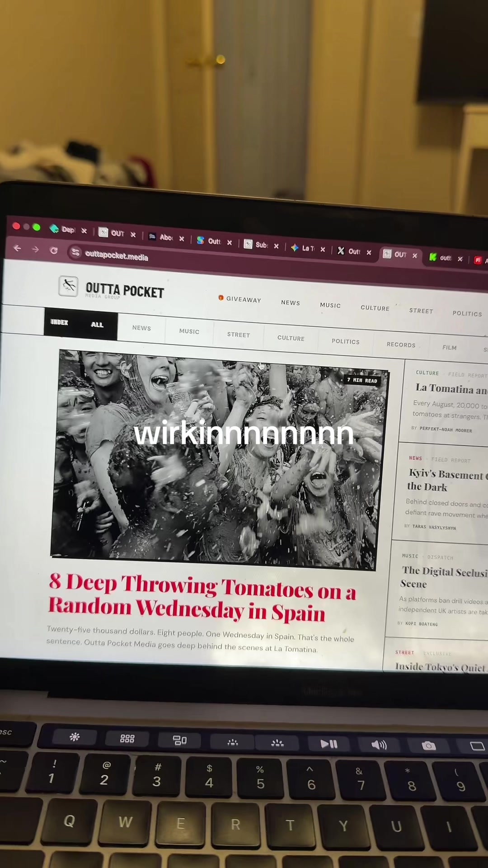Image resolution: width=488 pixels, height=868 pixels.
Task: Click the Outta Pocket logo icon
Action: click(68, 286)
